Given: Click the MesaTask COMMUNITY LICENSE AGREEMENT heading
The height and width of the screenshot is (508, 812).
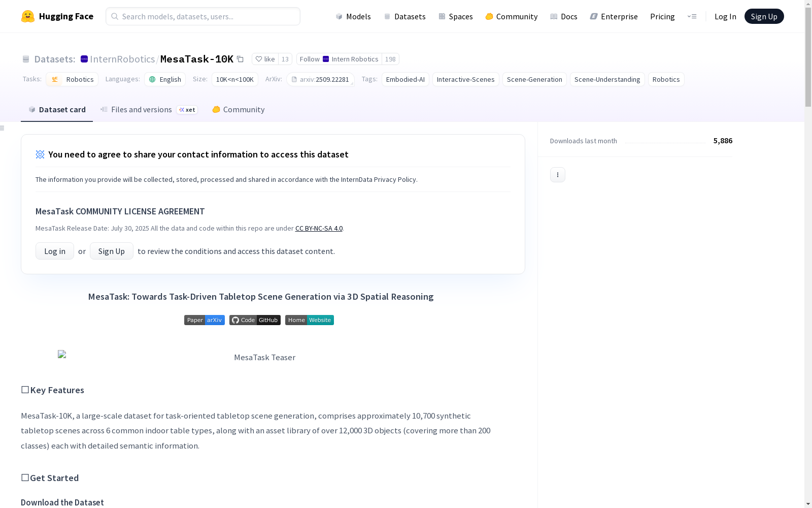Looking at the screenshot, I should pyautogui.click(x=120, y=211).
